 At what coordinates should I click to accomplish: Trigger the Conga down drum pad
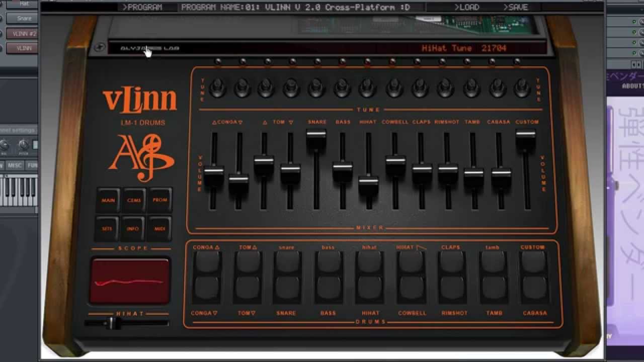(x=207, y=288)
